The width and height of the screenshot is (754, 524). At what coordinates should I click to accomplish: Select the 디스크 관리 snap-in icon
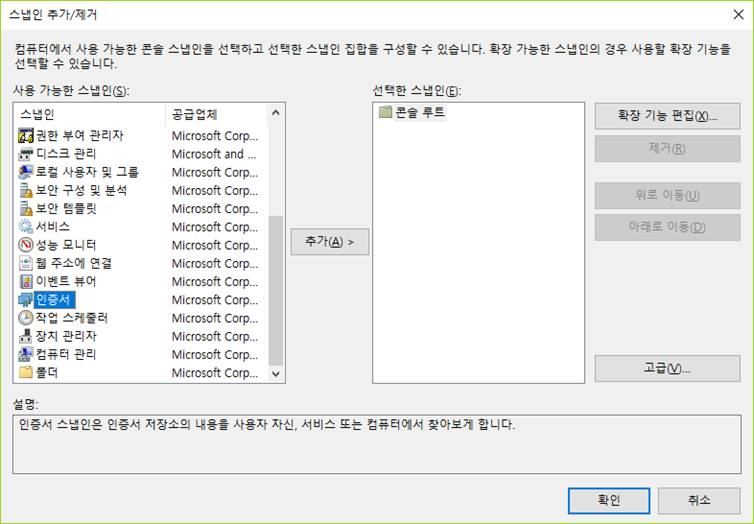click(x=25, y=154)
